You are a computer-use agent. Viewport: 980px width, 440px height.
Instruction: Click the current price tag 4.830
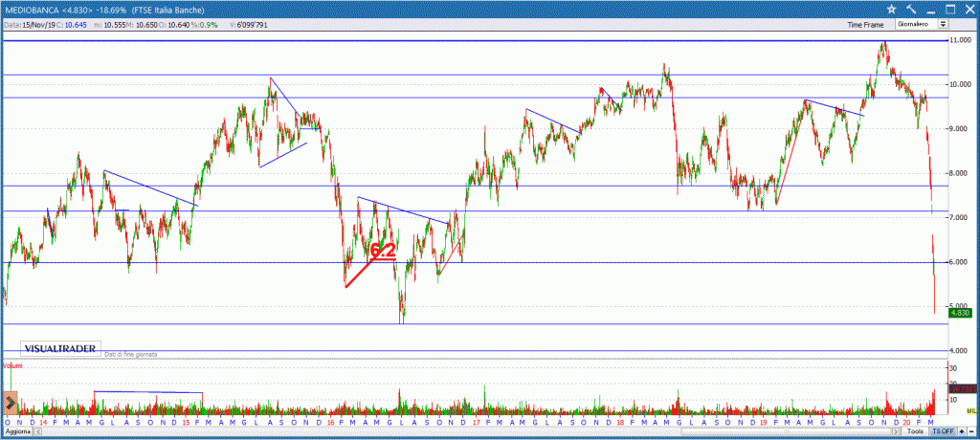point(959,313)
